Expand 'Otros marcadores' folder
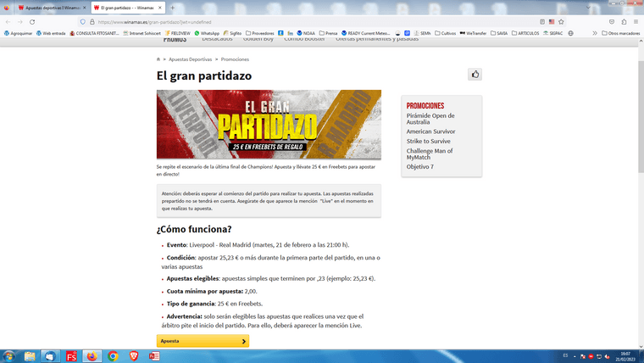This screenshot has width=644, height=363. (x=620, y=33)
